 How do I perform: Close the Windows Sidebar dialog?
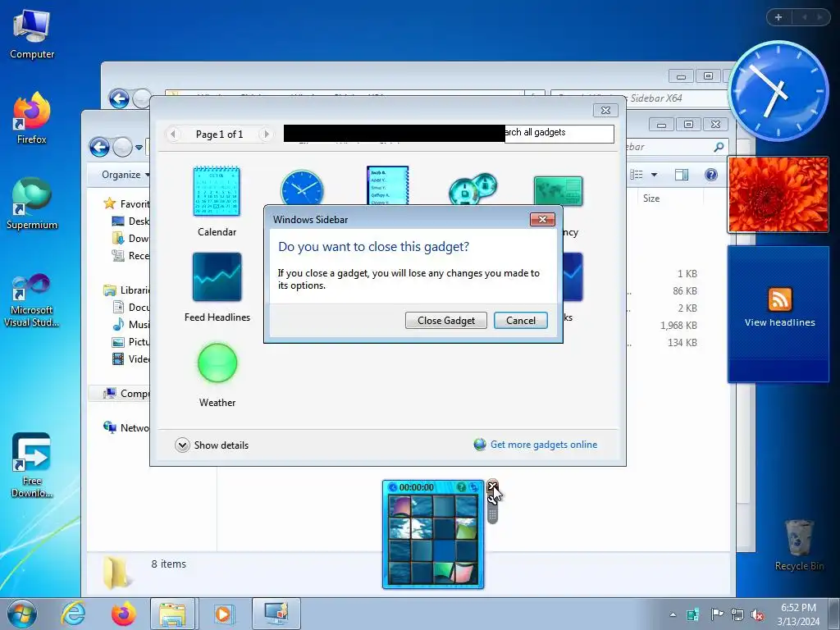542,220
